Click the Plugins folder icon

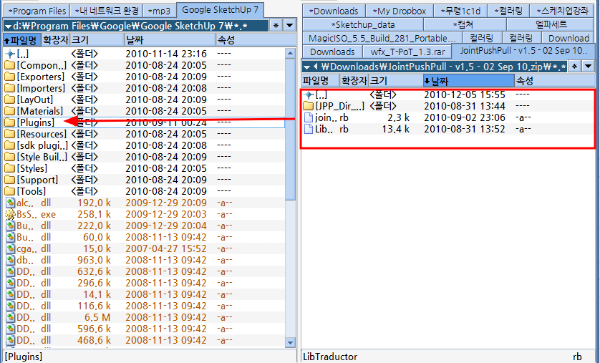click(x=10, y=123)
